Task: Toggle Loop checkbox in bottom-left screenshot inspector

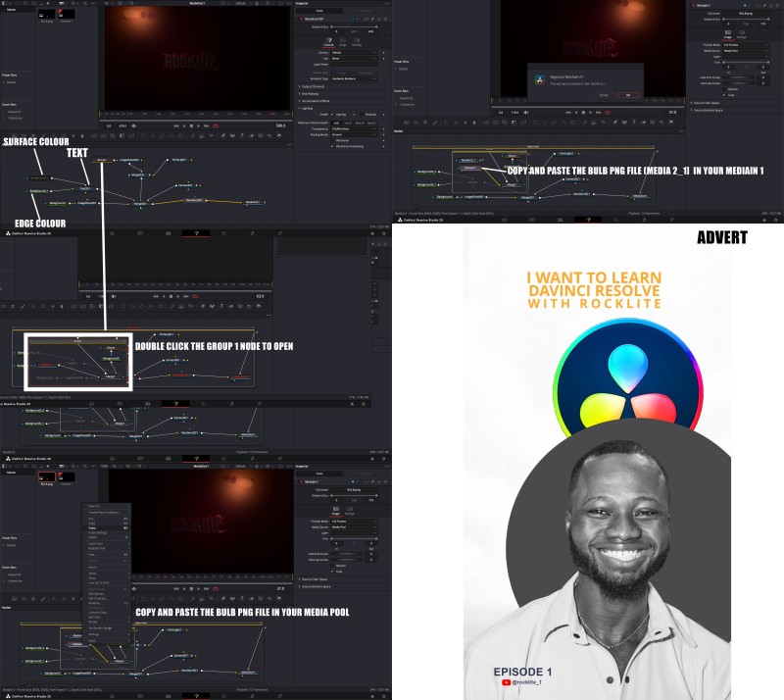Action: click(x=332, y=571)
